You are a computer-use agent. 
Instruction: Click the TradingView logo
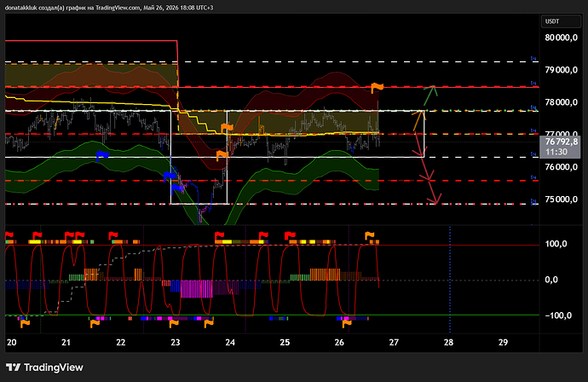(44, 368)
